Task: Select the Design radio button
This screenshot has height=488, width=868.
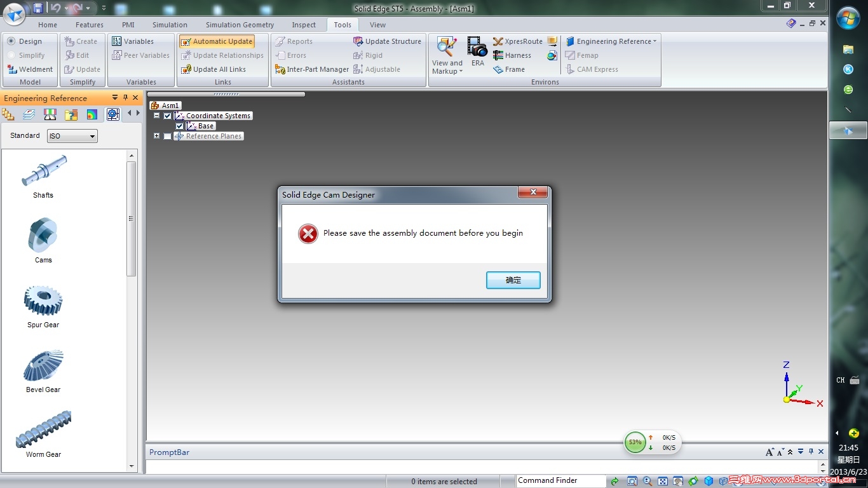Action: coord(25,41)
